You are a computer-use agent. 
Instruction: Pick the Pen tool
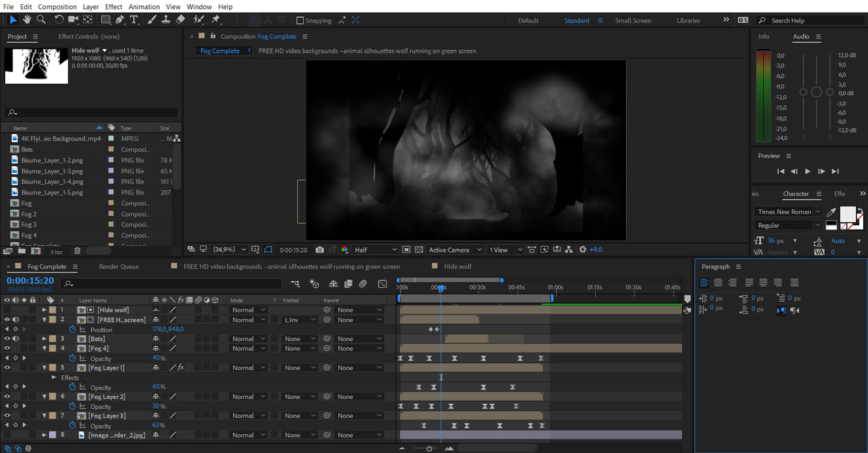pyautogui.click(x=120, y=20)
